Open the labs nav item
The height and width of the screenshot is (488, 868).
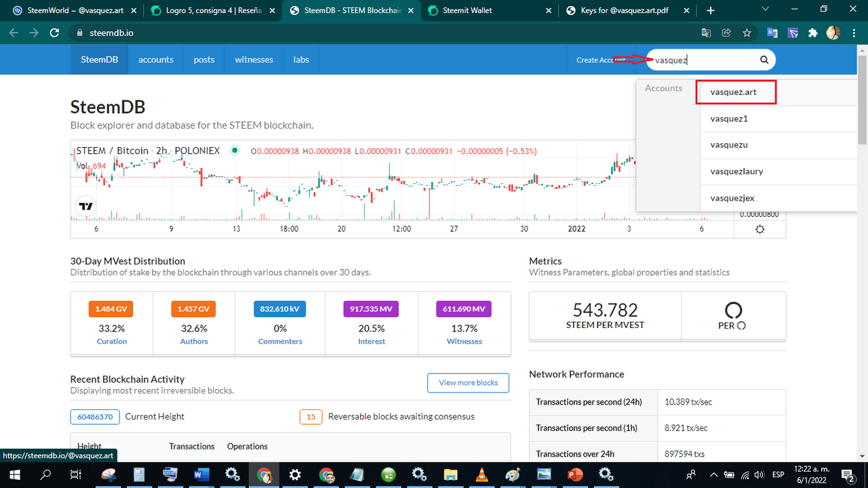click(301, 60)
